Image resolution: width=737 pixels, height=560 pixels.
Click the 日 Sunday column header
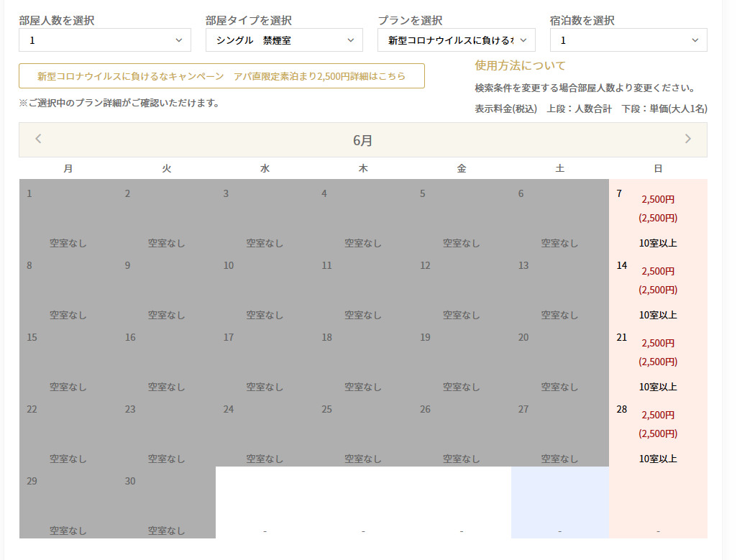657,168
